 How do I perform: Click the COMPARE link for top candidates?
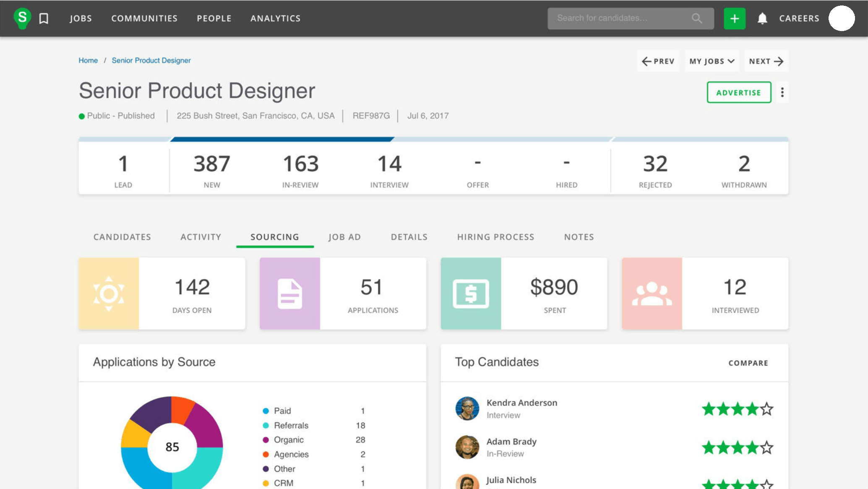pyautogui.click(x=748, y=363)
